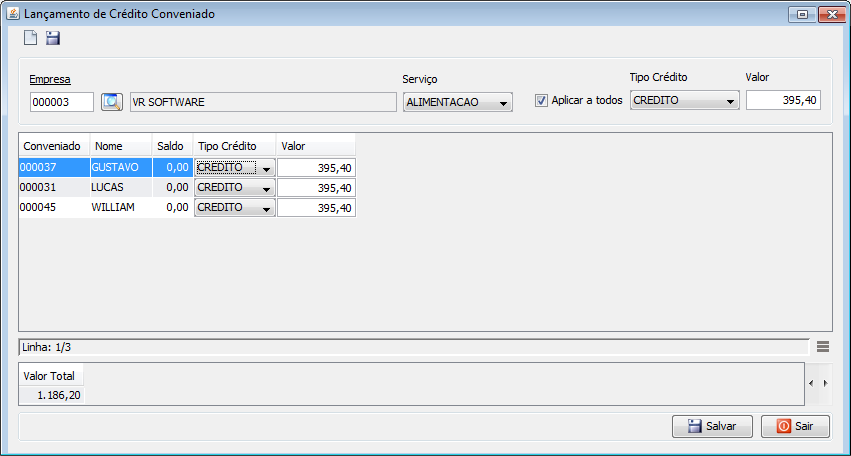The image size is (851, 456).
Task: Select the conveniado cell 000045
Action: point(54,208)
